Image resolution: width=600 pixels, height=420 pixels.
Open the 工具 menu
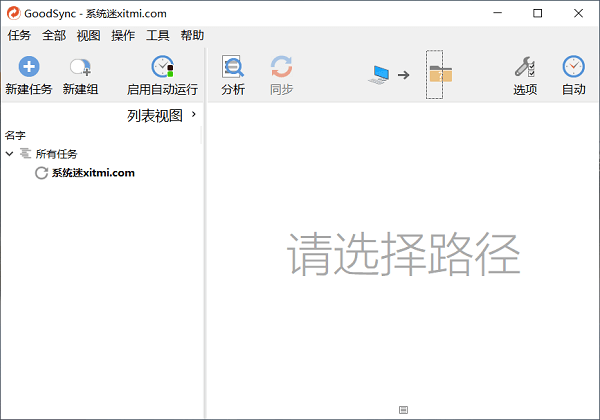pos(157,36)
